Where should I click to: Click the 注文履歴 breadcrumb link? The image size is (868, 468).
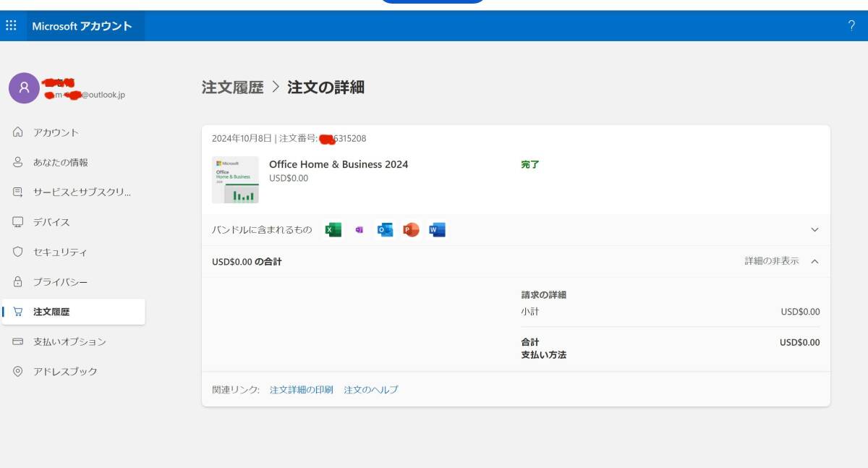click(233, 88)
